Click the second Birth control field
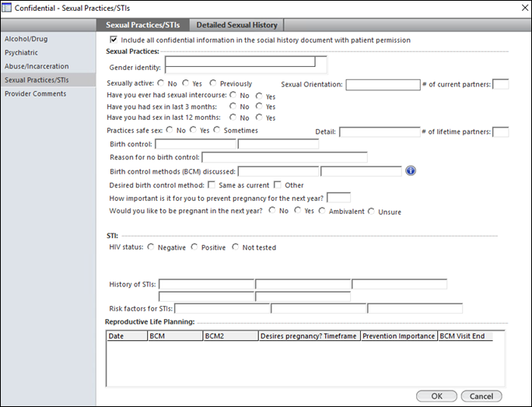Viewport: 532px width, 407px height. point(278,144)
